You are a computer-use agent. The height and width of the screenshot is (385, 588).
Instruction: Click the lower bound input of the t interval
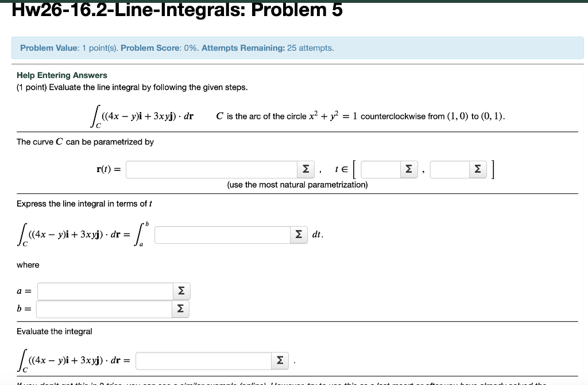tap(382, 169)
